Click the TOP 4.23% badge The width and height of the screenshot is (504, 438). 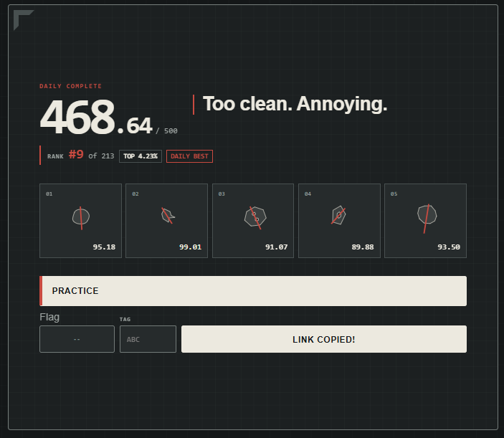141,156
